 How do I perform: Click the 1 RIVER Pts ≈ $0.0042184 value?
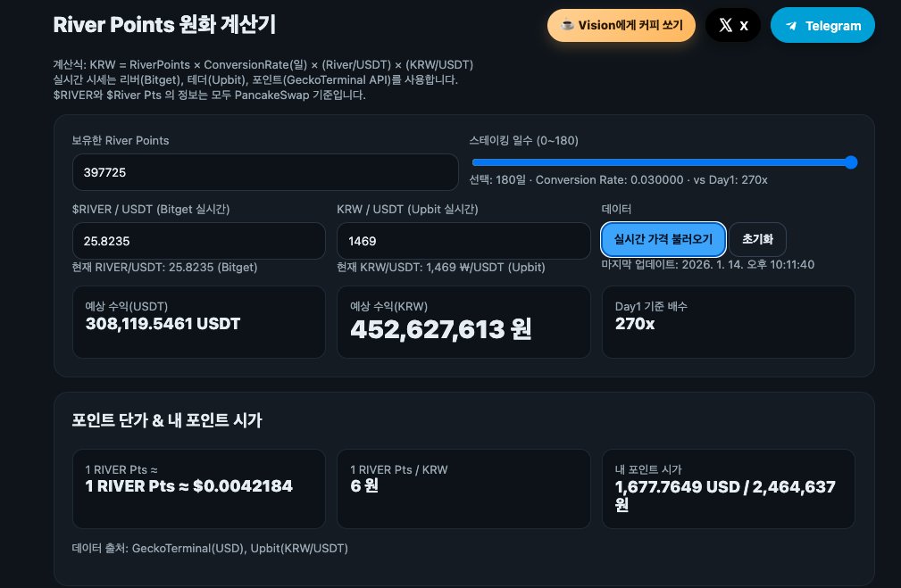point(189,486)
